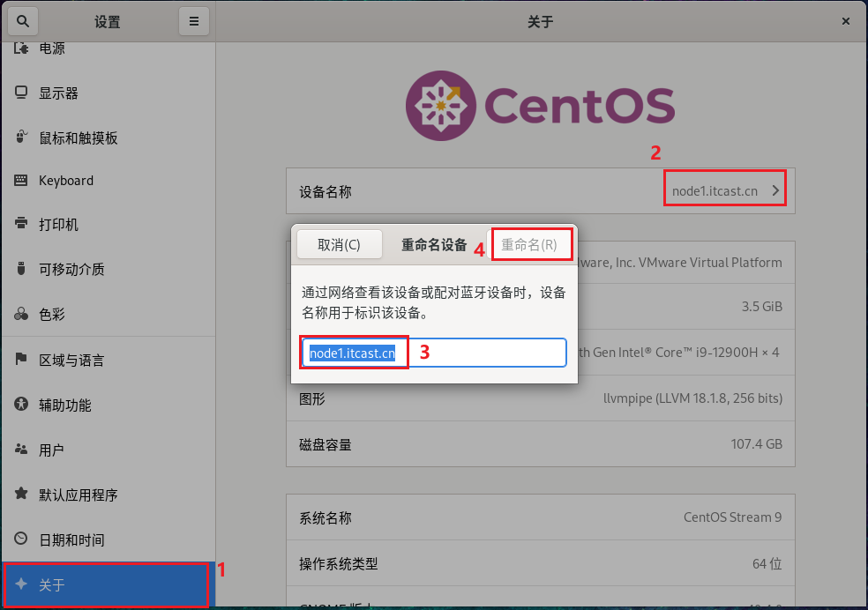Open 区域与语言 settings

coord(108,360)
